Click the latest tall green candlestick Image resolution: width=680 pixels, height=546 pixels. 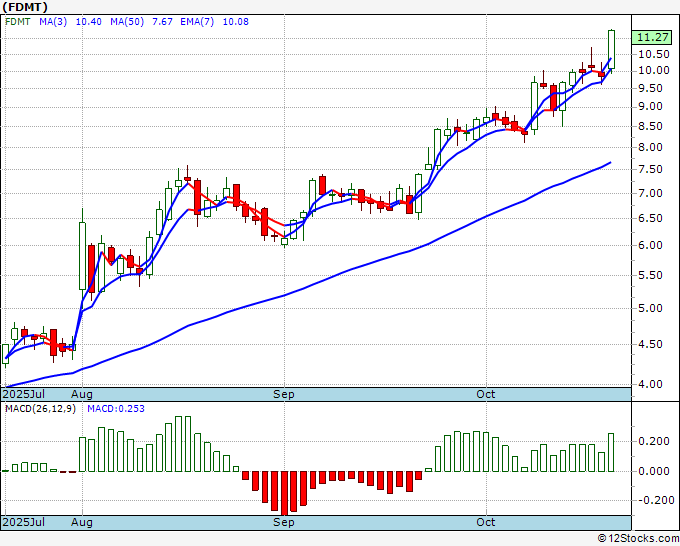point(611,49)
